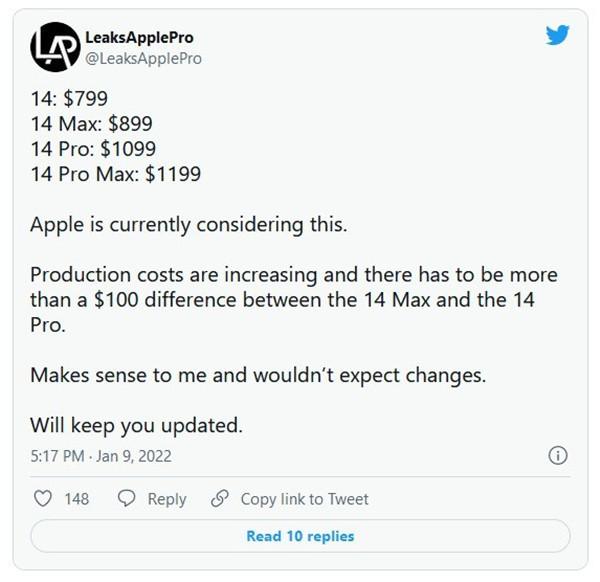Open the LeaksApplePro profile avatar
The height and width of the screenshot is (582, 600).
[53, 46]
